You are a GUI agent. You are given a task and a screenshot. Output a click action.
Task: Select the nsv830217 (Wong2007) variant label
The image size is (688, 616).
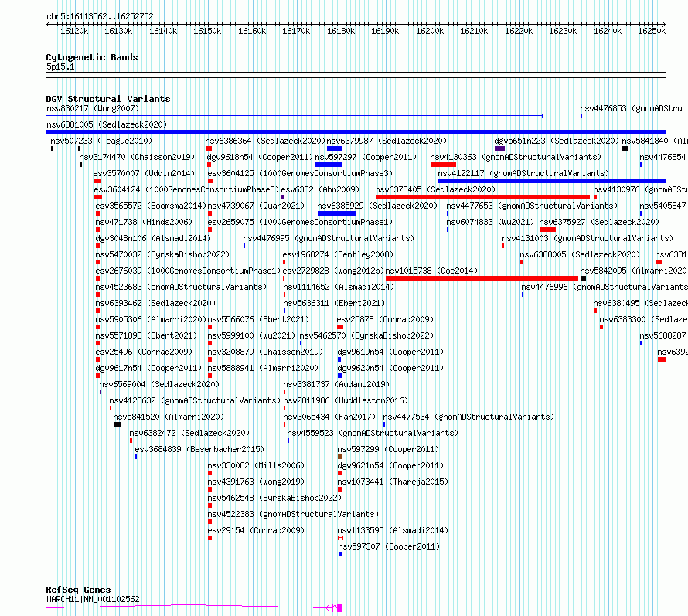(93, 108)
